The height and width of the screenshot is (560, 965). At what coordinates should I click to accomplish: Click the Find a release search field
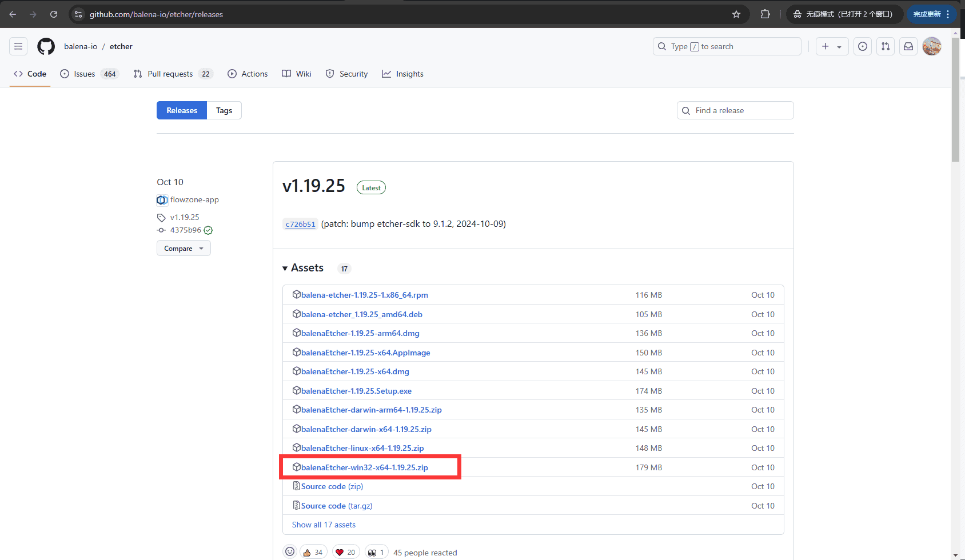(735, 110)
